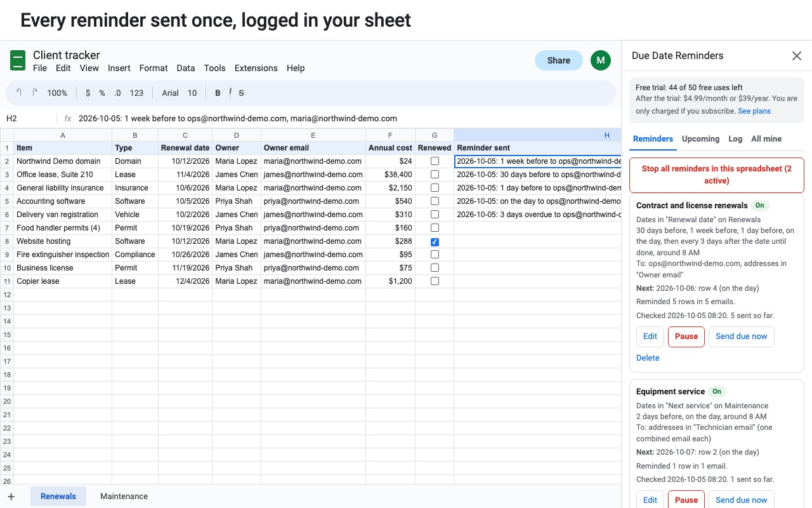
Task: Mark Accounting software as Renewed
Action: click(x=435, y=201)
